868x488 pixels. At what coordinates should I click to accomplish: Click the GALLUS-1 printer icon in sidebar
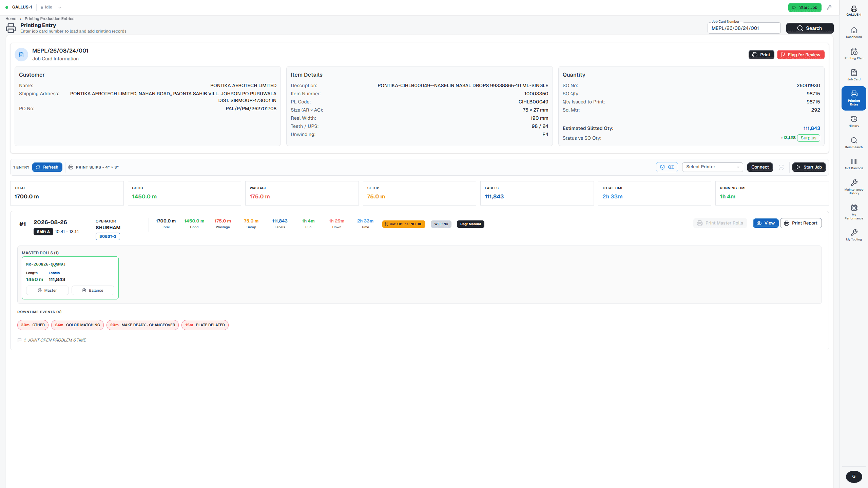[x=854, y=11]
